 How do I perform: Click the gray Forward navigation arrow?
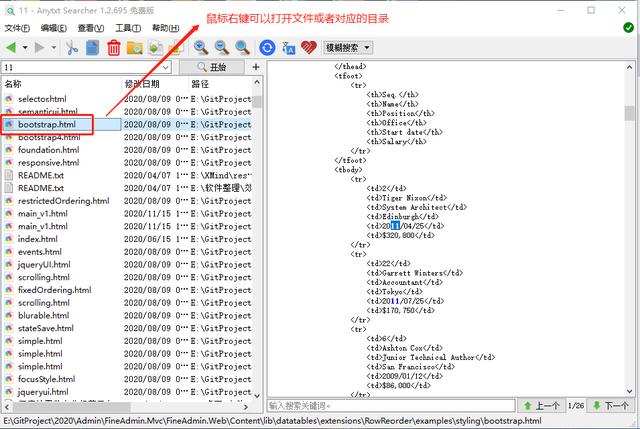(40, 48)
